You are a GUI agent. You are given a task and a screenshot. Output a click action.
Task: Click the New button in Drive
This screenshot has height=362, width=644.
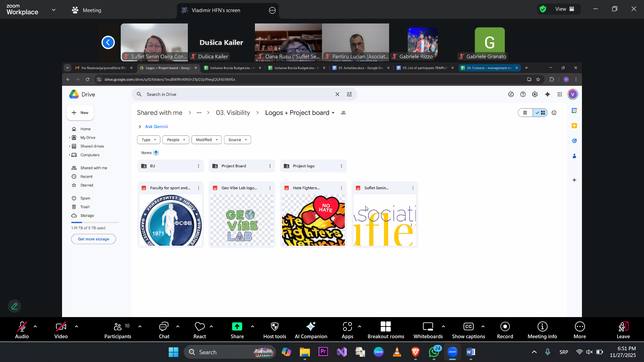coord(80,113)
